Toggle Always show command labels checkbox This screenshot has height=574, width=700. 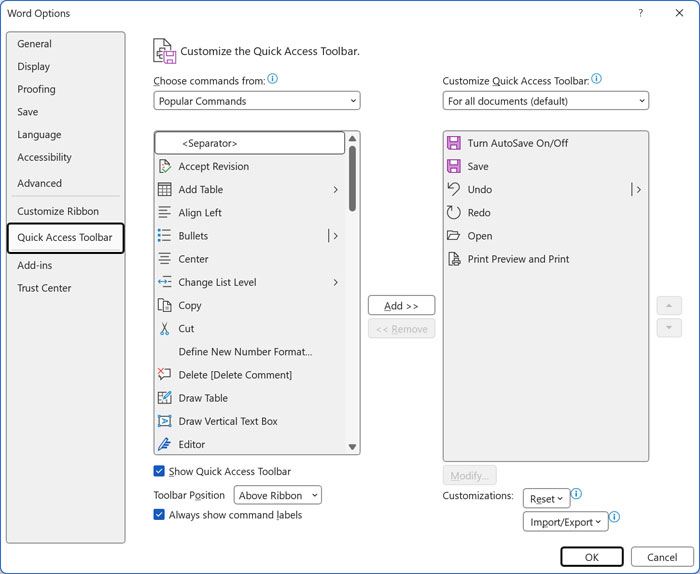(x=159, y=515)
